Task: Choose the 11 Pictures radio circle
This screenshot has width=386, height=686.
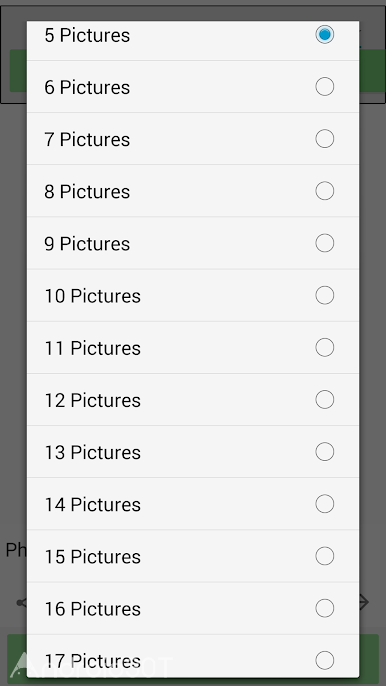Action: click(x=324, y=347)
